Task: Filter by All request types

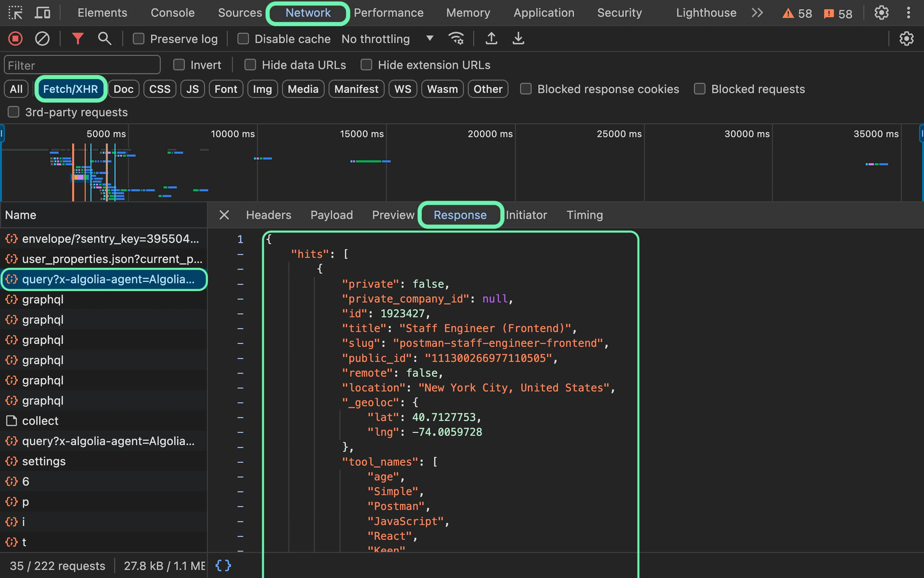Action: (16, 89)
